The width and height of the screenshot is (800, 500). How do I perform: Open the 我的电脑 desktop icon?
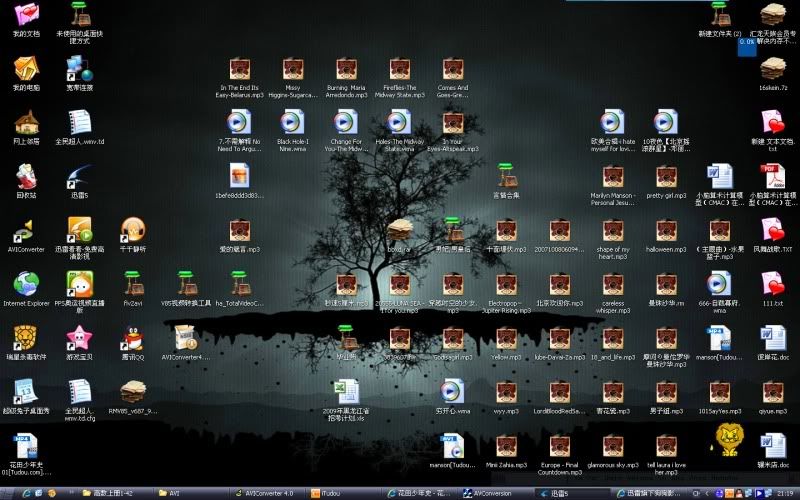coord(26,68)
